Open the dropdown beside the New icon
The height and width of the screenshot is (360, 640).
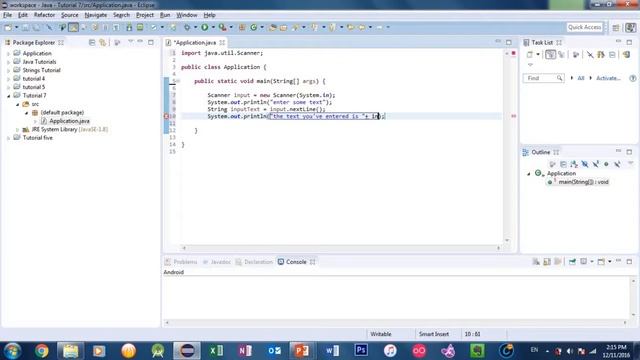pos(16,27)
